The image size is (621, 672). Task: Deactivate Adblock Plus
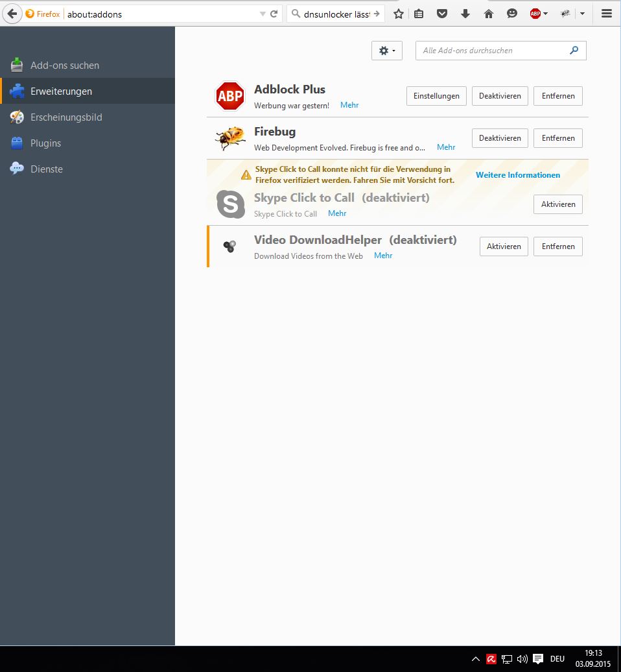pos(500,96)
